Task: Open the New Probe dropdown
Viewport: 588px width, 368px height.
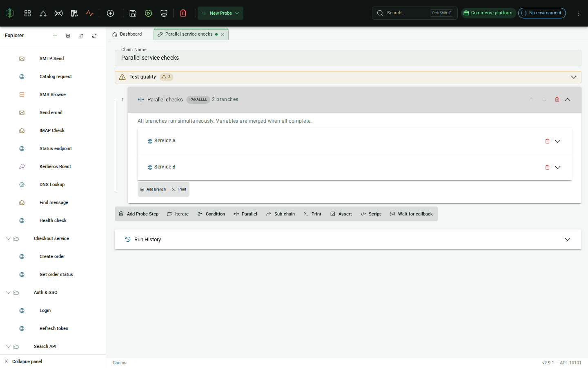Action: click(x=220, y=13)
